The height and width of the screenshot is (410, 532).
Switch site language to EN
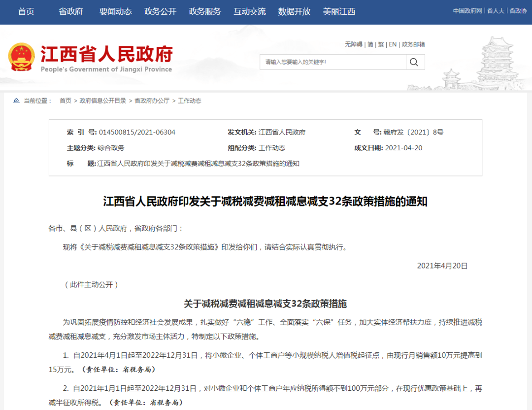coord(392,44)
